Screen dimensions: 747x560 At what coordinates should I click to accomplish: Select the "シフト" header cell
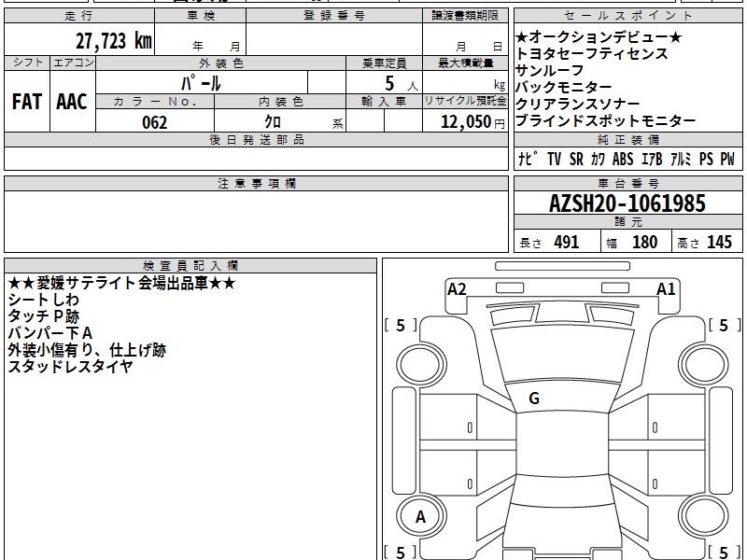click(x=27, y=63)
